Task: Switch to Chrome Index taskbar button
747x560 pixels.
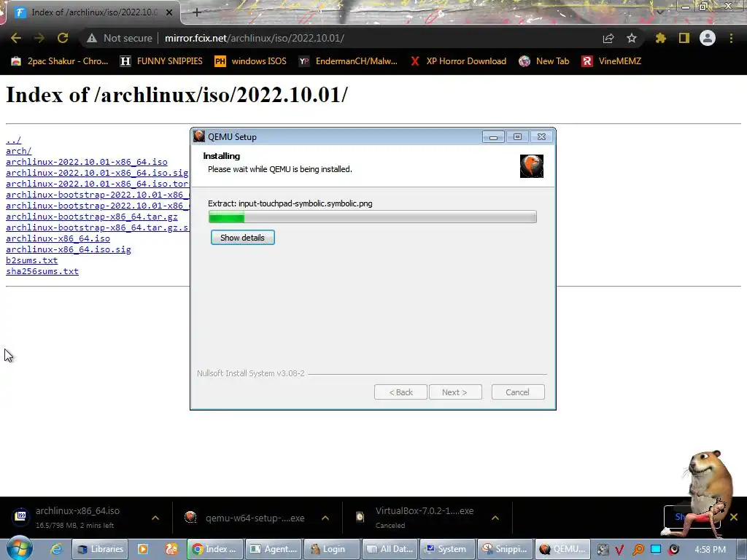Action: (215, 549)
